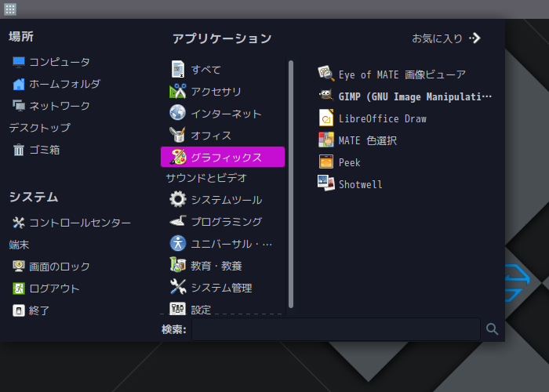Click the menu grid icon in top panel
The height and width of the screenshot is (392, 549).
[10, 9]
